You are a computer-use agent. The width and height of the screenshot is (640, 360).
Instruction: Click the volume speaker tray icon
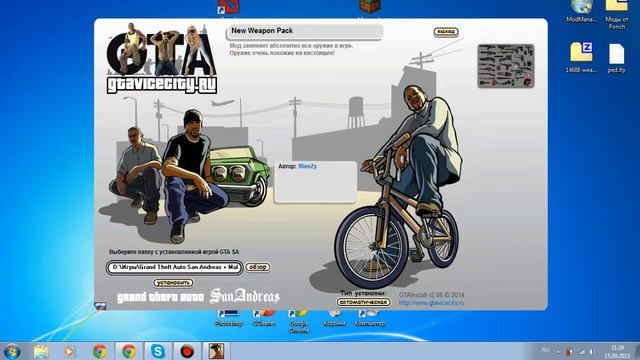(x=591, y=351)
